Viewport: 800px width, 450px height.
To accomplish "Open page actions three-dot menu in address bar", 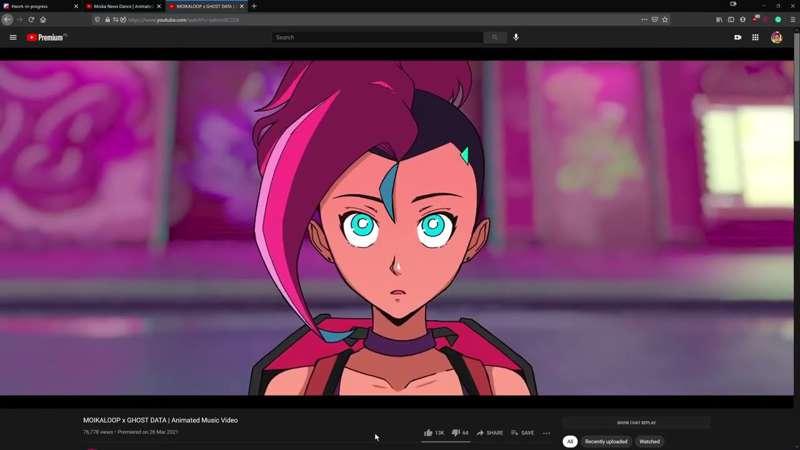I will click(x=644, y=19).
